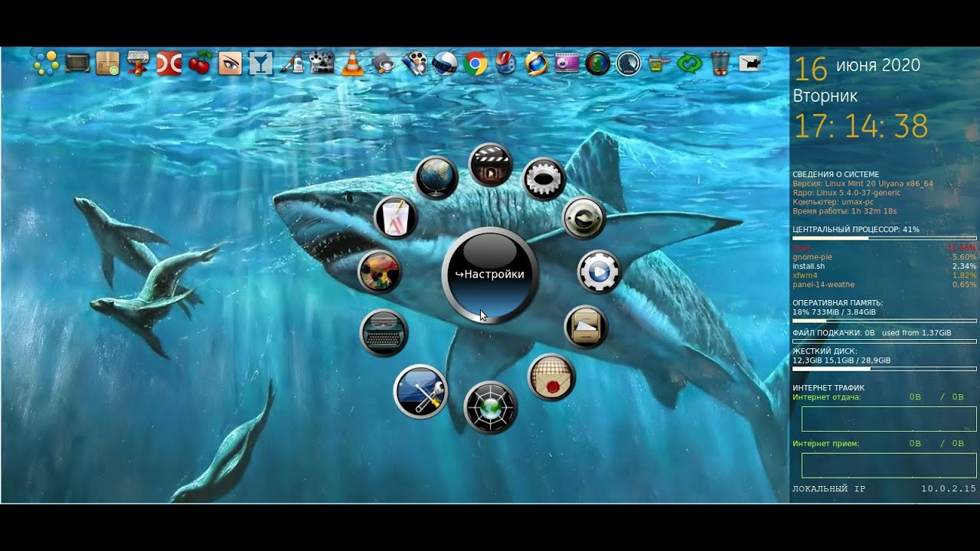The width and height of the screenshot is (980, 551).
Task: Click the xfwm4 process row
Action: point(884,275)
